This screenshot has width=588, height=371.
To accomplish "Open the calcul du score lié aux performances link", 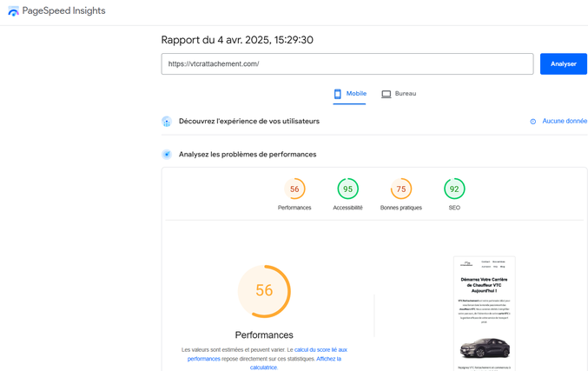I will tap(267, 354).
